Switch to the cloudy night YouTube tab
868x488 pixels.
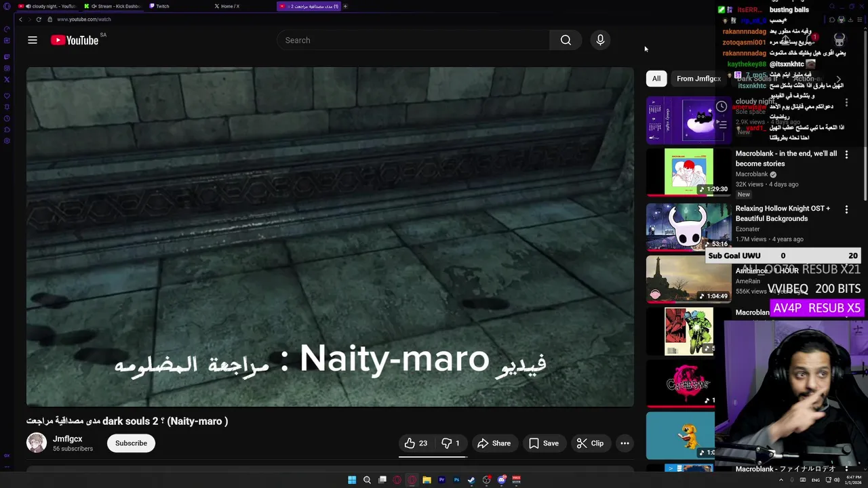(47, 6)
